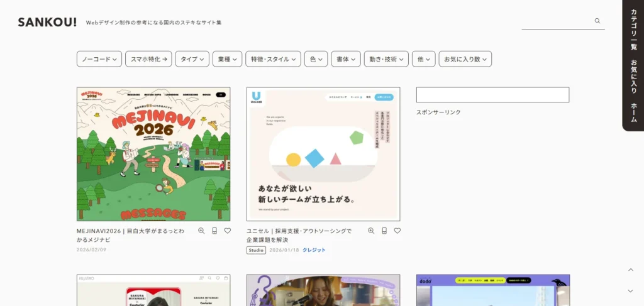Open the SAKURA MIYAWAKI thumbnail
Screen dimensions: 644x306
pyautogui.click(x=153, y=290)
